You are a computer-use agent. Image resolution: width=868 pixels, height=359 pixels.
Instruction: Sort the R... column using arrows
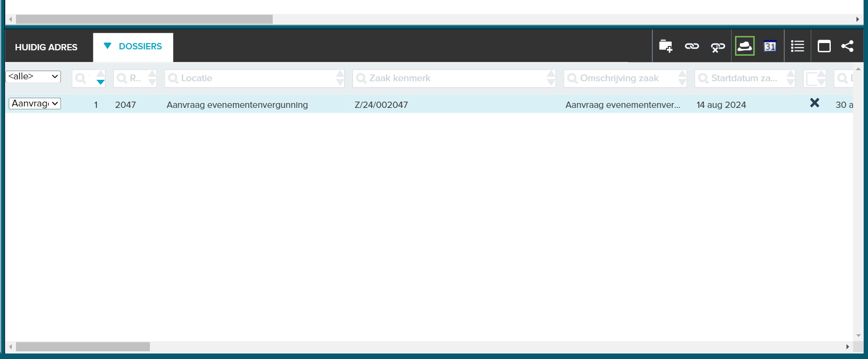pos(152,78)
